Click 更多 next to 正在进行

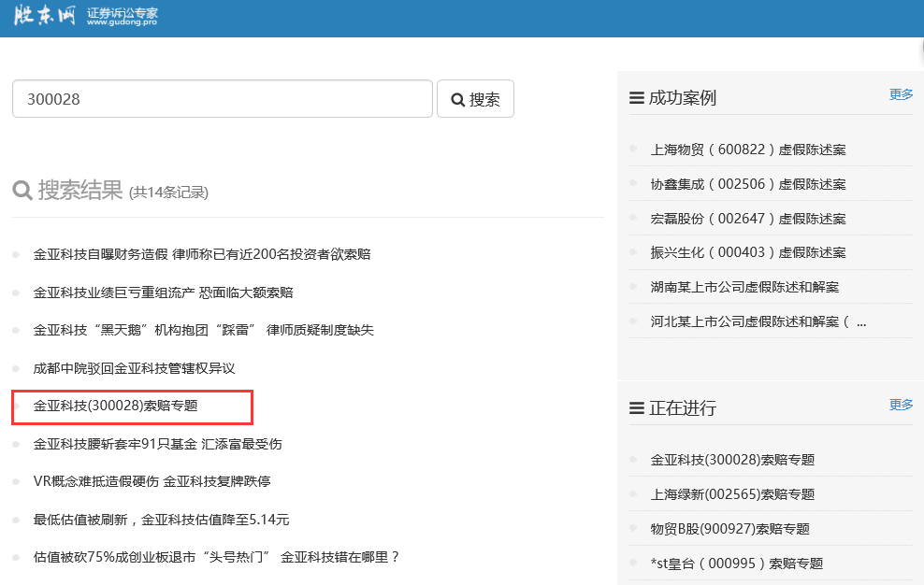[x=901, y=405]
